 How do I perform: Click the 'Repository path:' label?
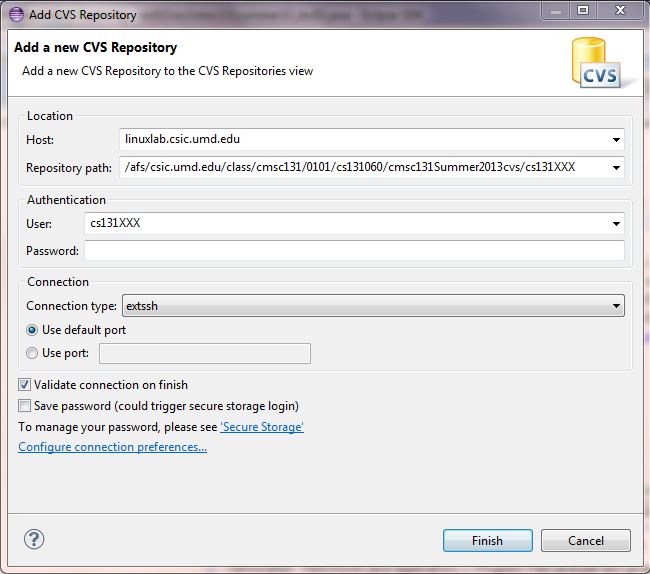tap(69, 168)
